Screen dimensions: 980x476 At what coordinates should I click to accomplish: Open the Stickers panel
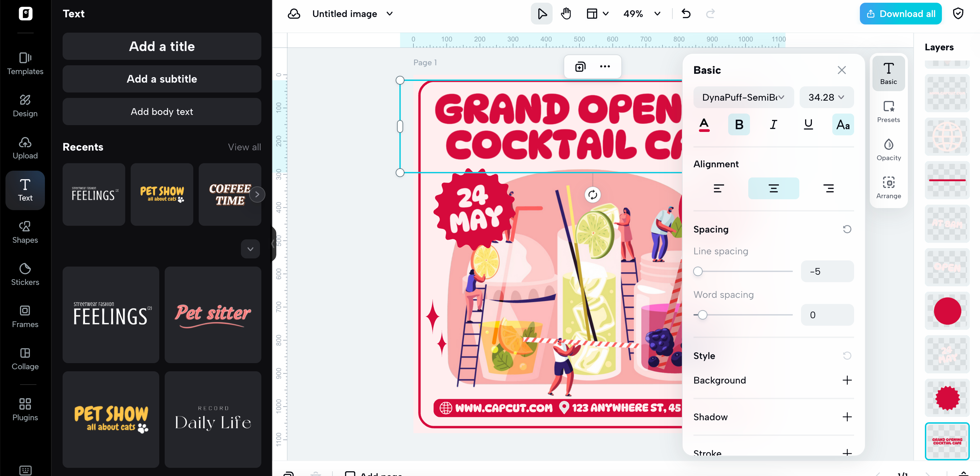[x=25, y=274]
